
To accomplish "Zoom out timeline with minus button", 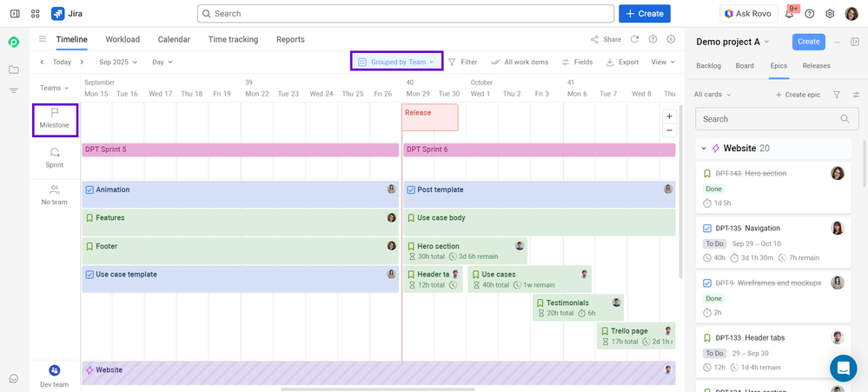I will tap(669, 130).
